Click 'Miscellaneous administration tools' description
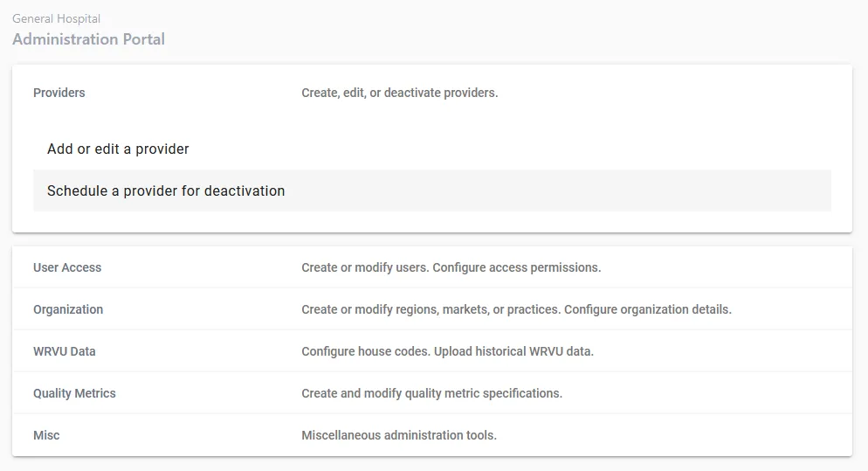The height and width of the screenshot is (471, 868). pyautogui.click(x=398, y=435)
